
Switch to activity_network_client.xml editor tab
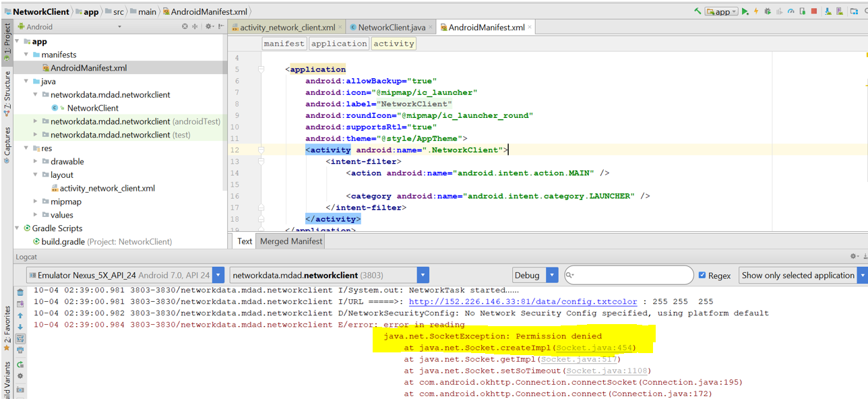286,28
